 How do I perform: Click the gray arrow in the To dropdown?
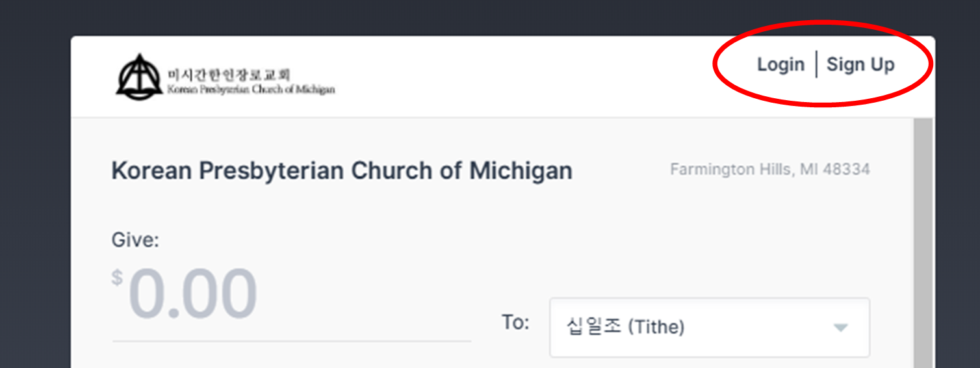pyautogui.click(x=841, y=328)
